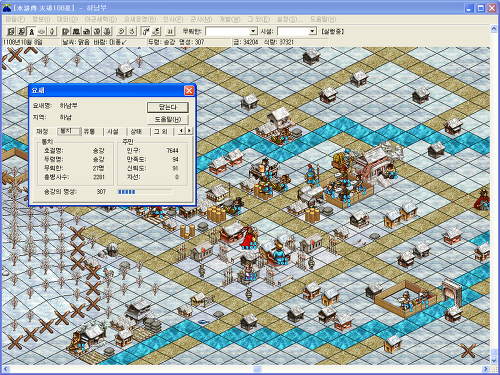Select the mounted red figure at map's right edge

(x=482, y=199)
